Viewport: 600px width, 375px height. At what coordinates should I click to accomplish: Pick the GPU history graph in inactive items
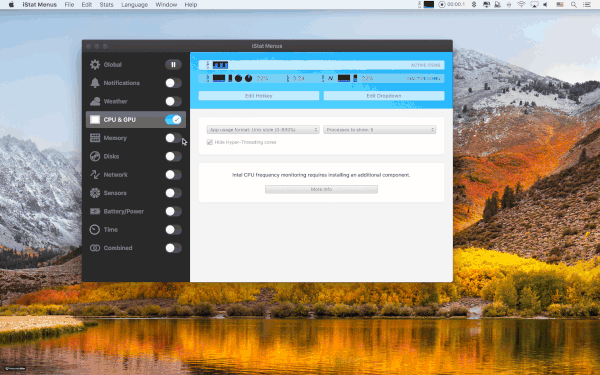344,78
